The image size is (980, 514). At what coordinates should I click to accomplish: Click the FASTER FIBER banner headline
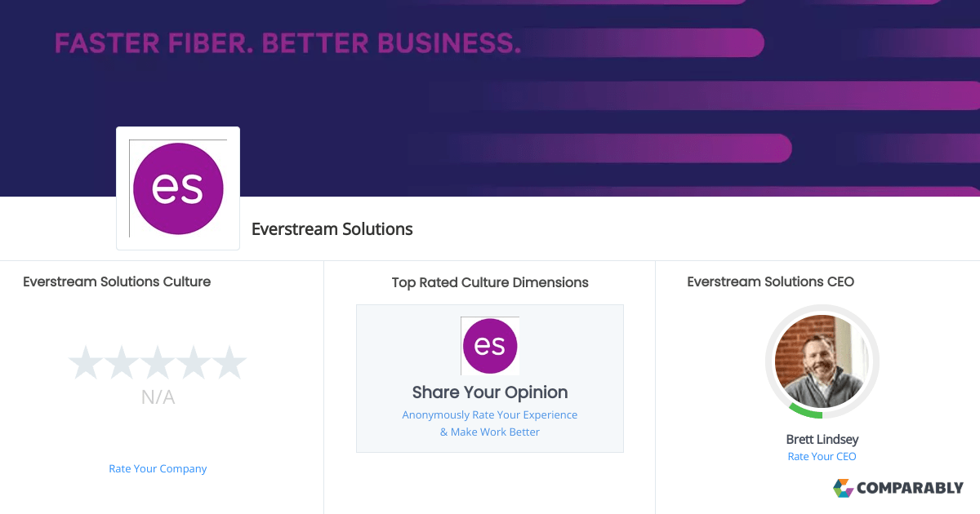coord(287,43)
